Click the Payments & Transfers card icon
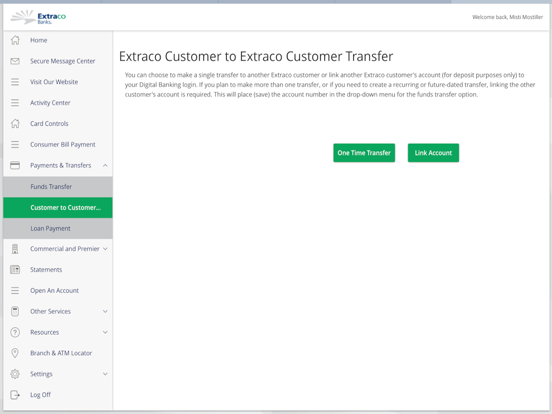The width and height of the screenshot is (552, 414). (x=15, y=165)
